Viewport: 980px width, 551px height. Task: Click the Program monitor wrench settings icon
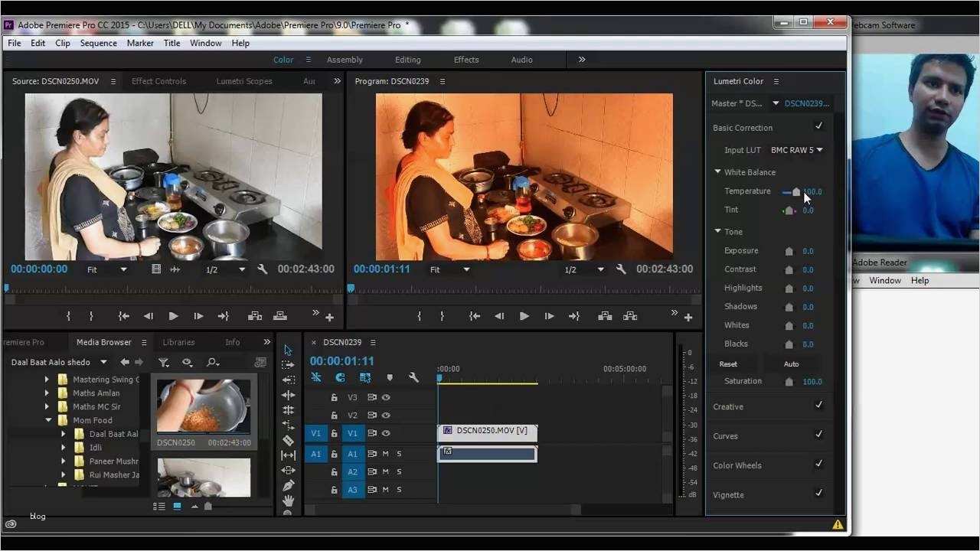click(x=621, y=269)
